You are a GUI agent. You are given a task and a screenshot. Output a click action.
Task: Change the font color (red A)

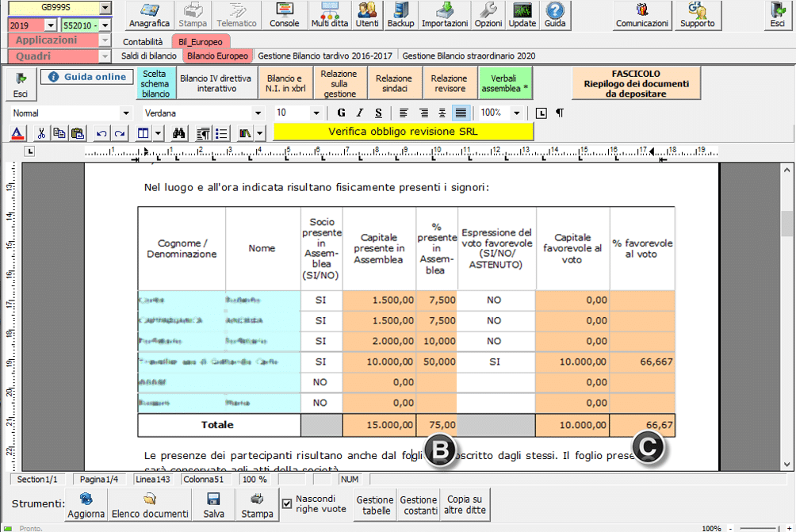[x=17, y=133]
